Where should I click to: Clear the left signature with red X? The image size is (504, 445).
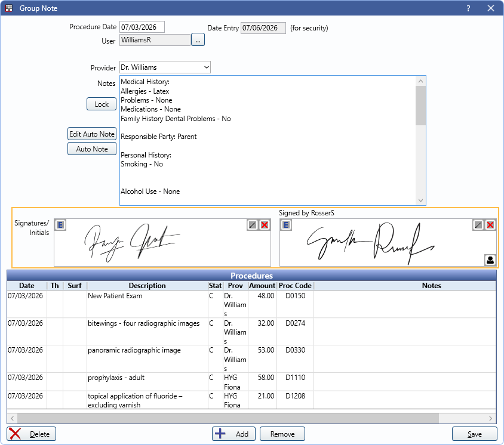click(x=265, y=225)
